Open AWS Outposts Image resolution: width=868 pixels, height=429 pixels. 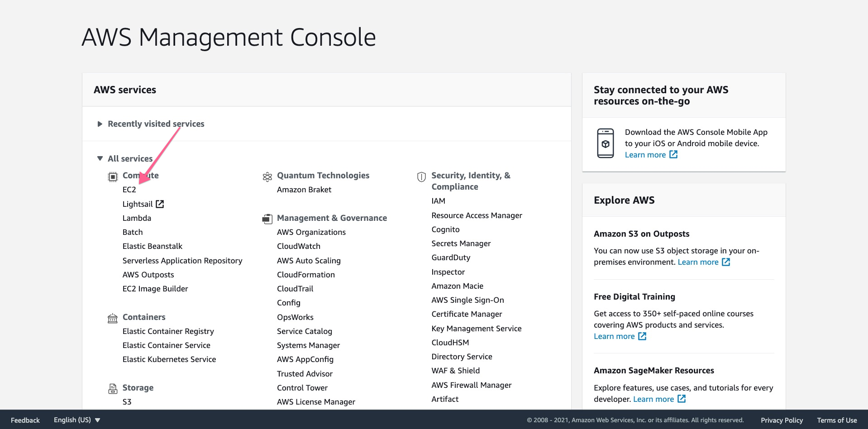(x=148, y=275)
